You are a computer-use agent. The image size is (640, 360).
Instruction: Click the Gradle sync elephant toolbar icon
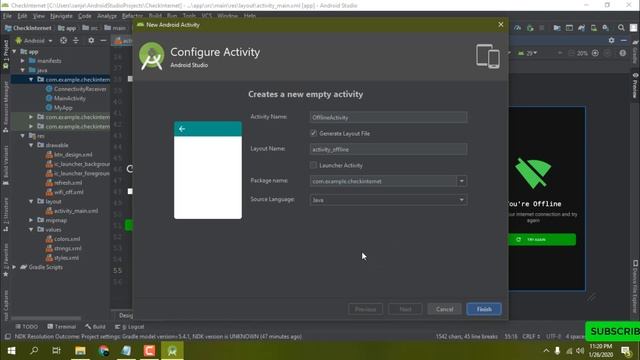581,28
